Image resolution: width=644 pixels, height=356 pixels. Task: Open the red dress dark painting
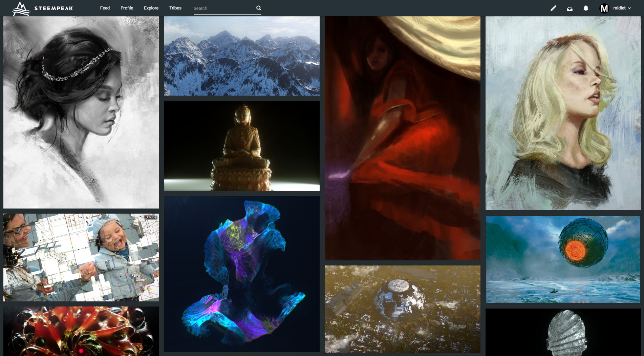pyautogui.click(x=403, y=138)
